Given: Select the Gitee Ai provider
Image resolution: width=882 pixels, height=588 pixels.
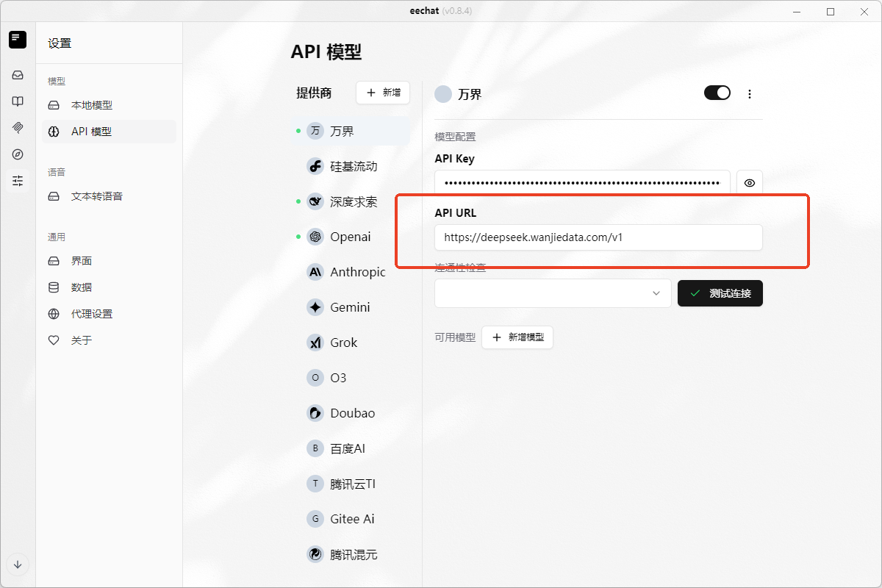Looking at the screenshot, I should [x=351, y=519].
